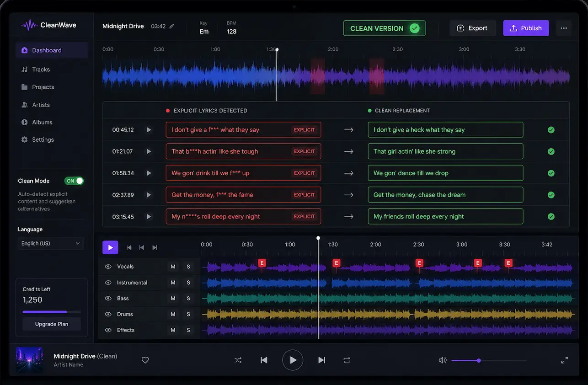Edit the 'I don't give a heck' replacement
Viewport: 588px width, 385px height.
click(445, 130)
